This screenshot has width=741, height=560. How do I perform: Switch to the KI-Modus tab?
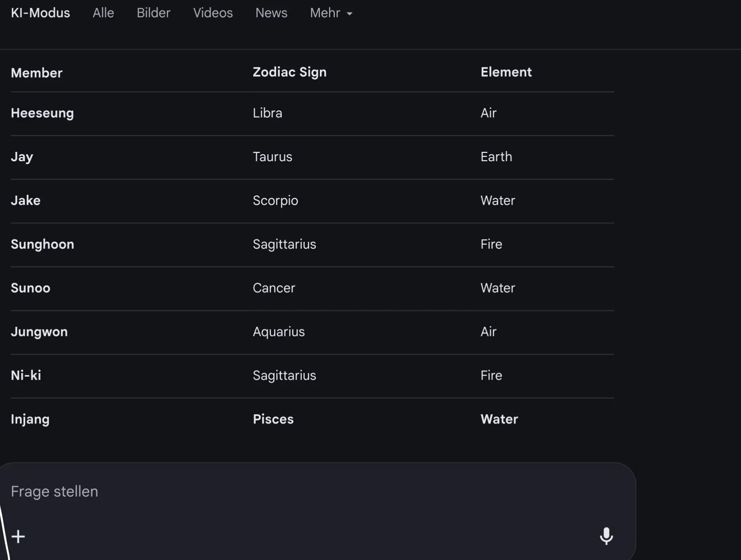[40, 13]
